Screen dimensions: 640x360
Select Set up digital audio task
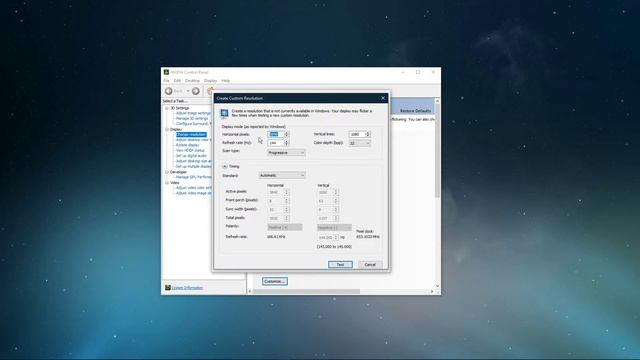[191, 156]
